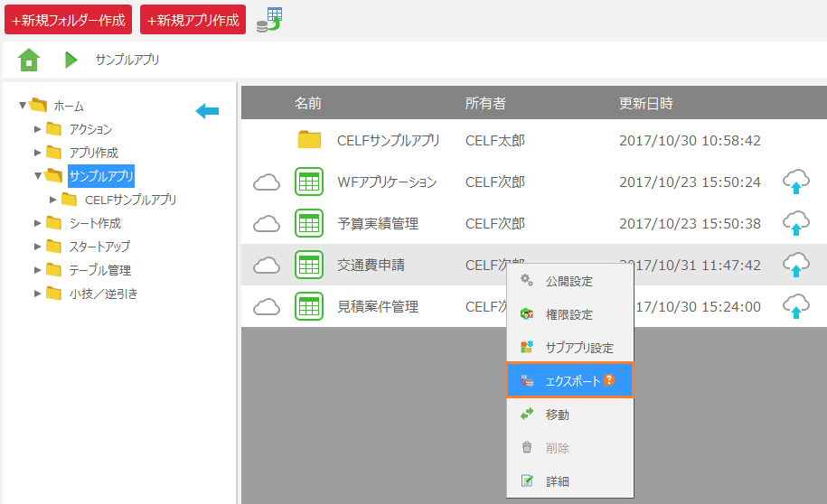Open CELFサンプルアプリ folder row name
The width and height of the screenshot is (827, 504).
pyautogui.click(x=388, y=141)
